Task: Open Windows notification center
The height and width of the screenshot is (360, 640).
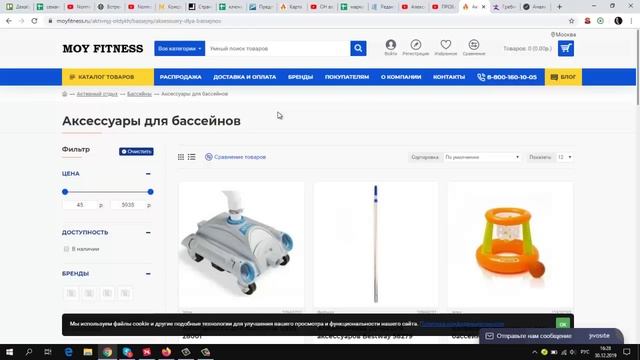Action: click(627, 352)
